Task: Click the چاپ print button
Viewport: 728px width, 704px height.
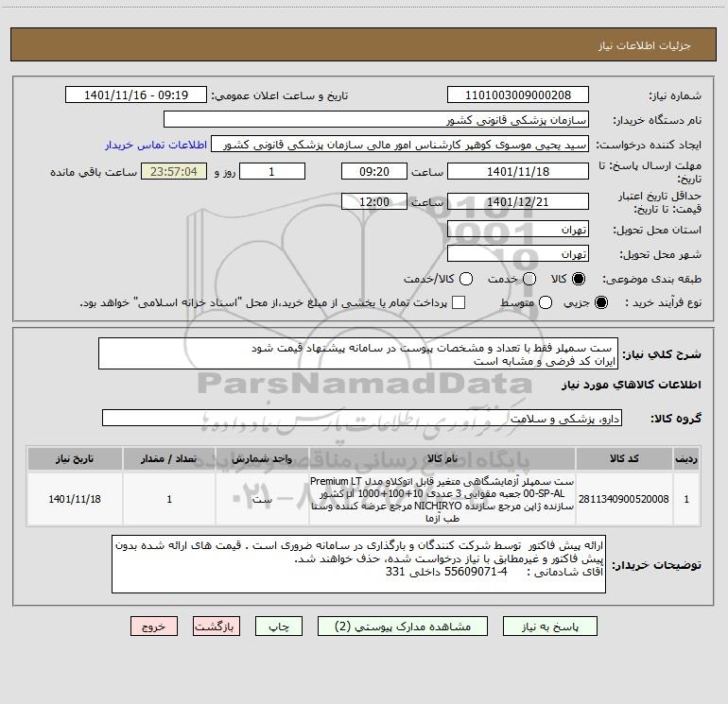Action: [x=279, y=627]
